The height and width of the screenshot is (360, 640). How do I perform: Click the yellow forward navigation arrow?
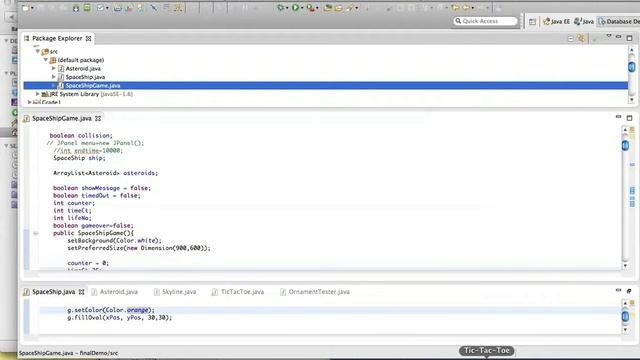coord(466,8)
